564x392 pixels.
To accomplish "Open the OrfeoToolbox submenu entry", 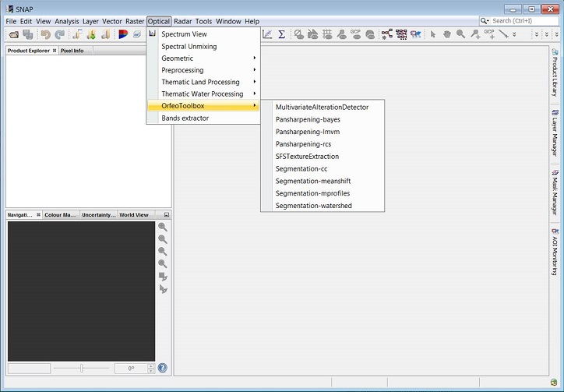I will (x=203, y=105).
